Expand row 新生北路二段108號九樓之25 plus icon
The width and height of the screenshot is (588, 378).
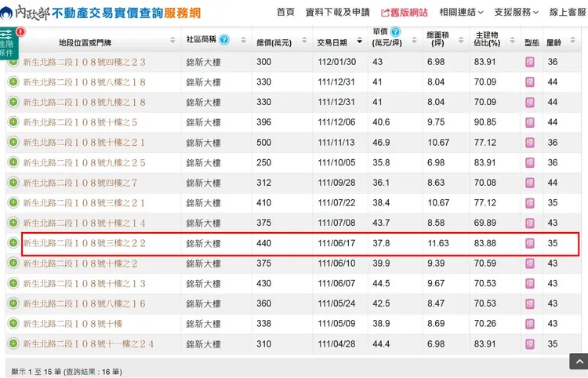pos(13,162)
